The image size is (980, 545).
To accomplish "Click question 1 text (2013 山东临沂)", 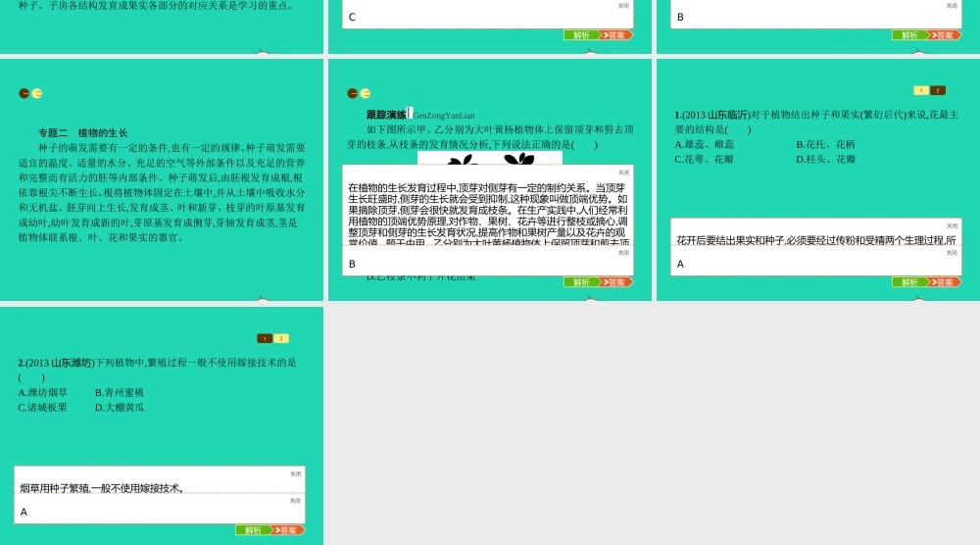I will click(x=816, y=122).
